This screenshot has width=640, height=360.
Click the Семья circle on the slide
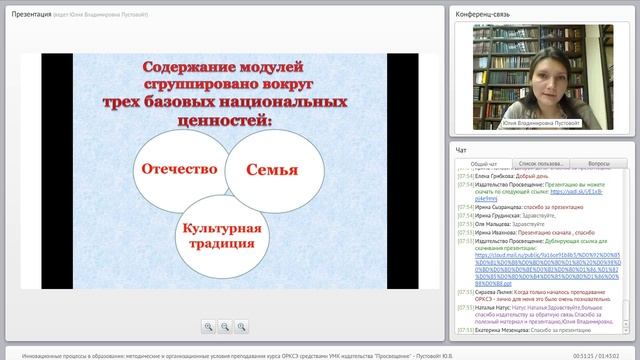pyautogui.click(x=274, y=171)
